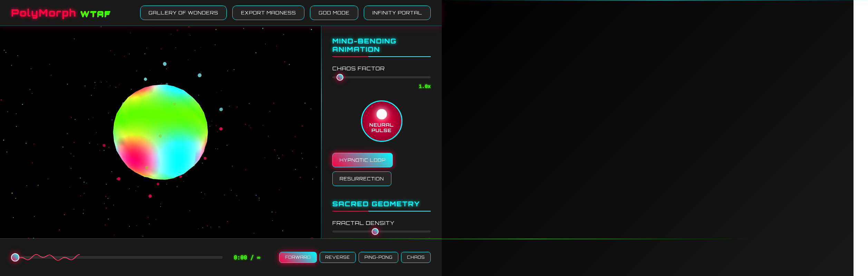Click the Fractal Density label
This screenshot has height=276, width=868.
[363, 223]
